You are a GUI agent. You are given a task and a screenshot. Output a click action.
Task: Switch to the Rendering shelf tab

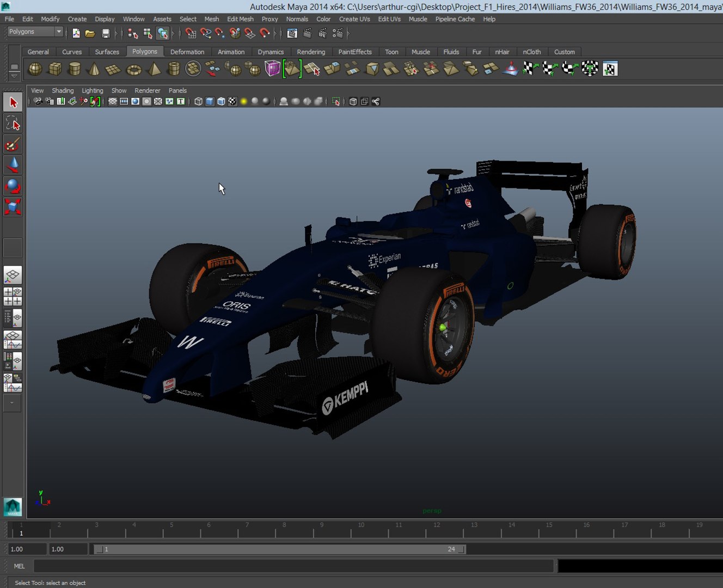[x=311, y=52]
